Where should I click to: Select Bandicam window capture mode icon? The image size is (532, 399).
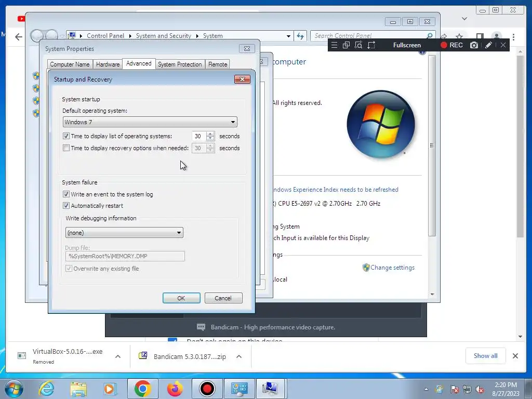[x=346, y=45]
